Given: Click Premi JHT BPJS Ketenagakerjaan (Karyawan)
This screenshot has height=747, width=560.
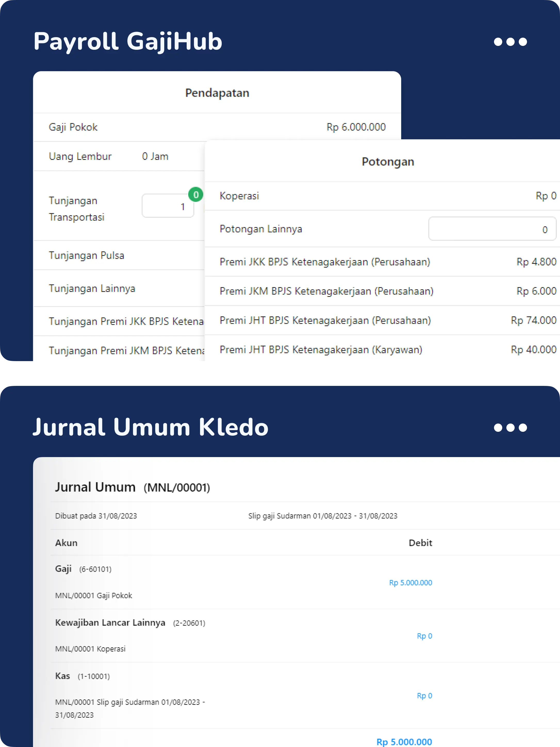Looking at the screenshot, I should pos(321,350).
